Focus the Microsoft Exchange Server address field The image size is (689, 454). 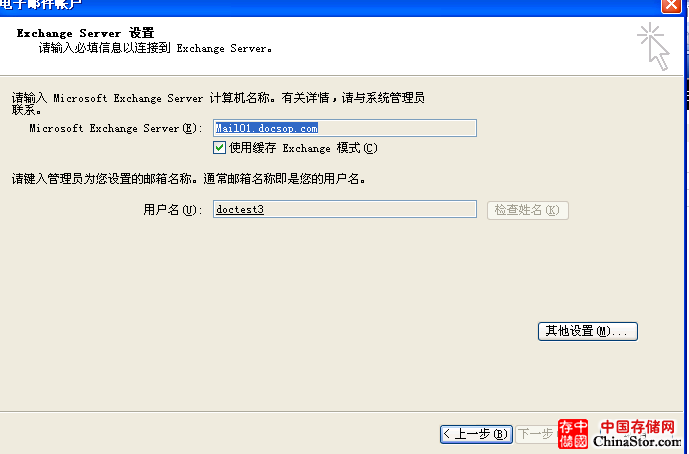pos(344,128)
